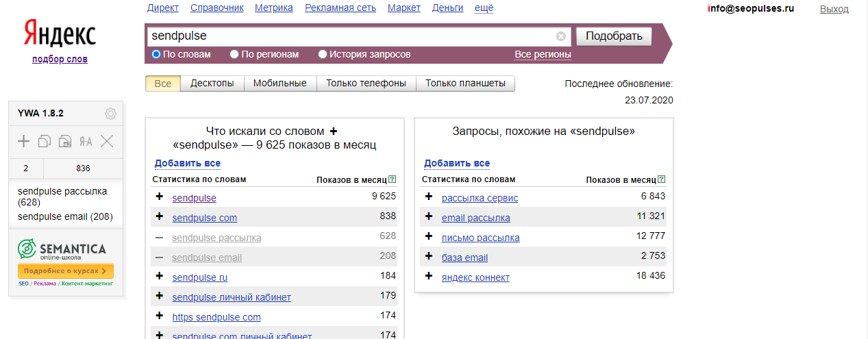Switch to the 'Только телефоны' tab
This screenshot has width=868, height=339.
pos(366,83)
